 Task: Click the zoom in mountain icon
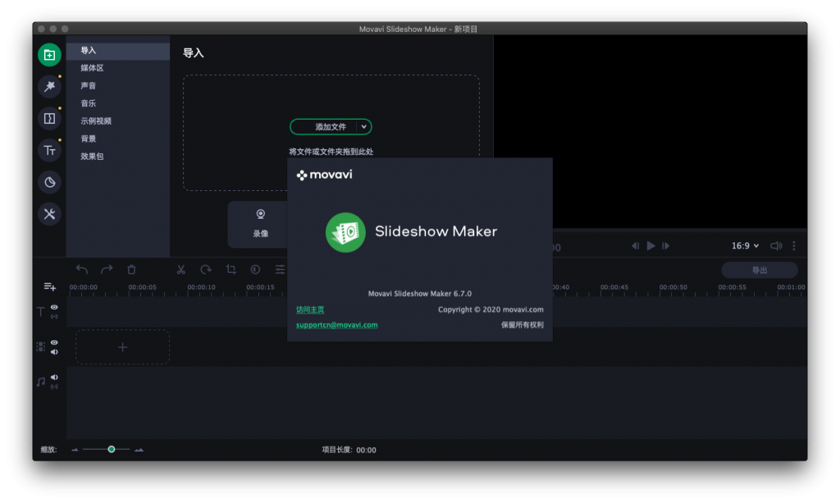click(x=139, y=449)
